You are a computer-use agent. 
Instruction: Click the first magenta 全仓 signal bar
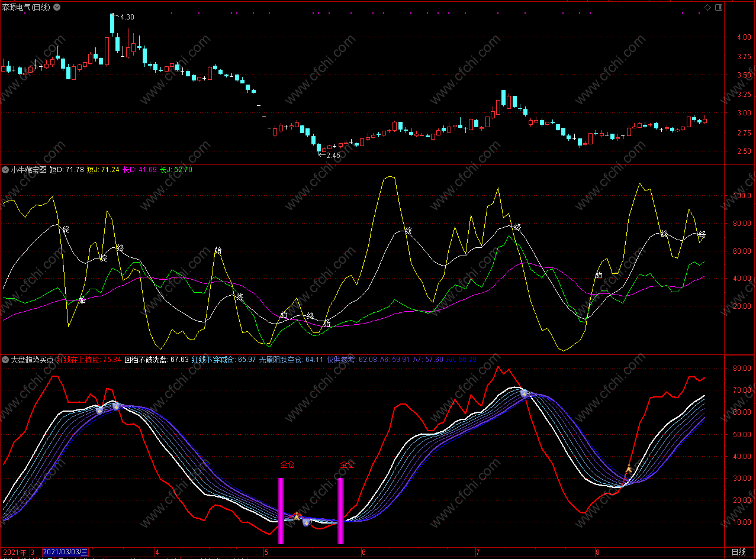coord(281,510)
